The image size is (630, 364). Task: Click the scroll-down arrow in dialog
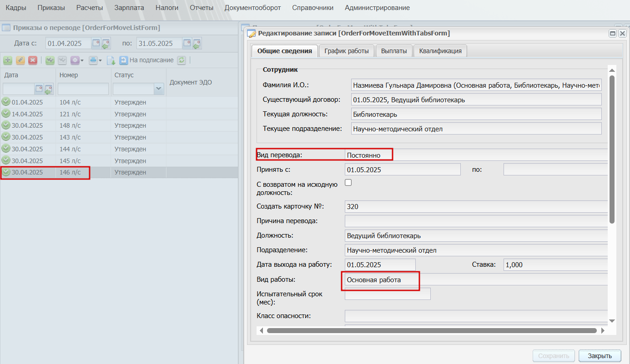tap(612, 321)
